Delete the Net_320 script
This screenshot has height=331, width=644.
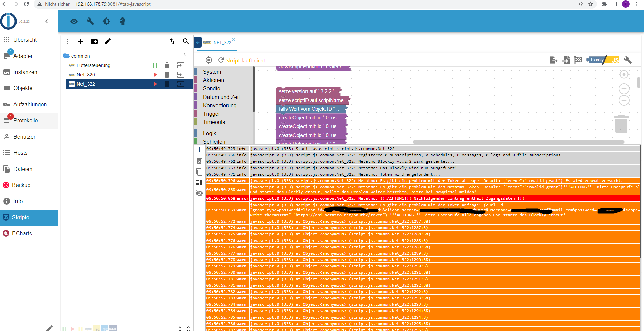(x=167, y=75)
